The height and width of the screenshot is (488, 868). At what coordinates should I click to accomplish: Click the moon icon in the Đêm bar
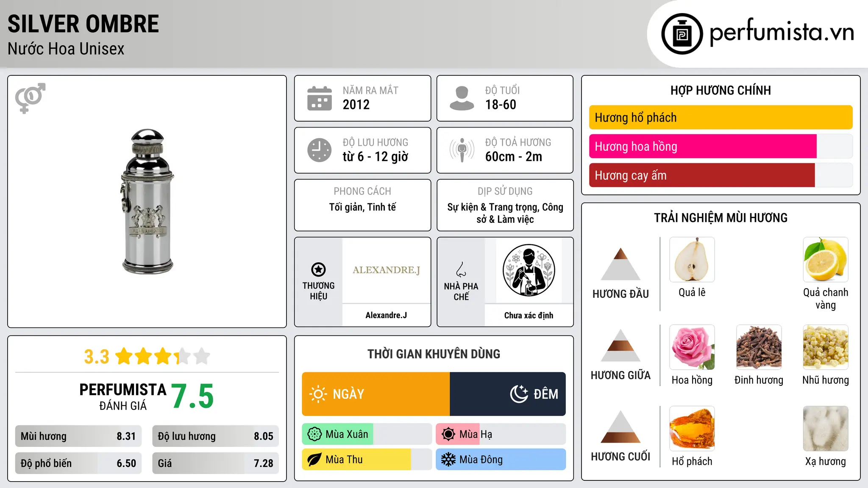(x=519, y=394)
